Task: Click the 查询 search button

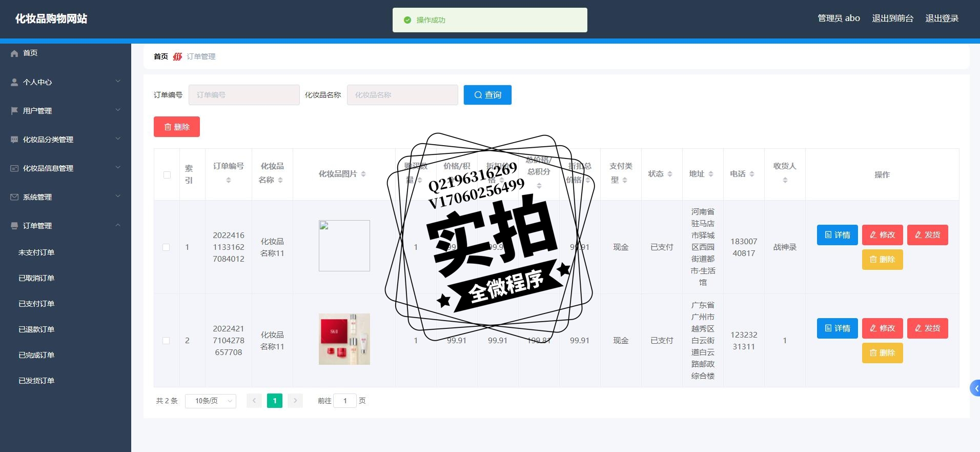Action: pyautogui.click(x=487, y=95)
